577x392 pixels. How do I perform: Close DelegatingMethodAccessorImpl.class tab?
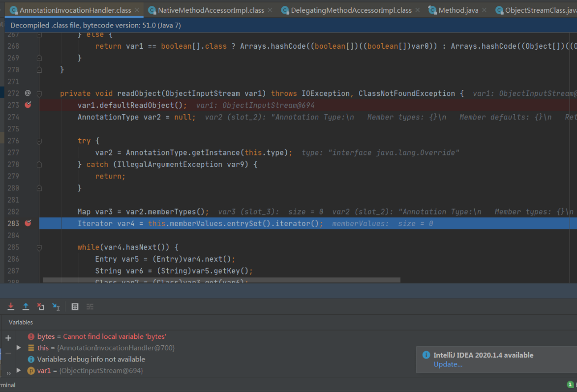pyautogui.click(x=417, y=10)
